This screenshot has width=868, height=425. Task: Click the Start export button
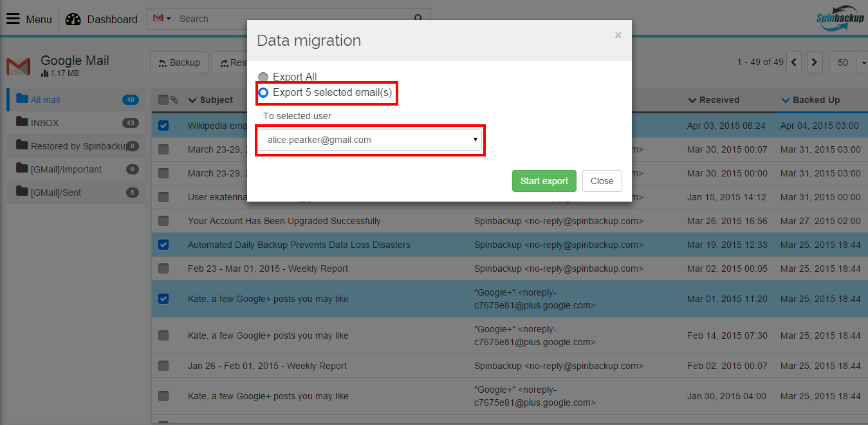[x=544, y=181]
